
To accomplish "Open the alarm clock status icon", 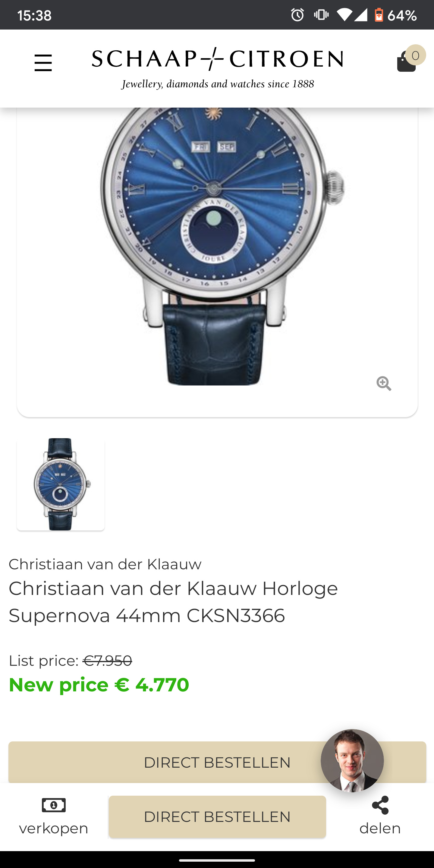I will tap(297, 15).
